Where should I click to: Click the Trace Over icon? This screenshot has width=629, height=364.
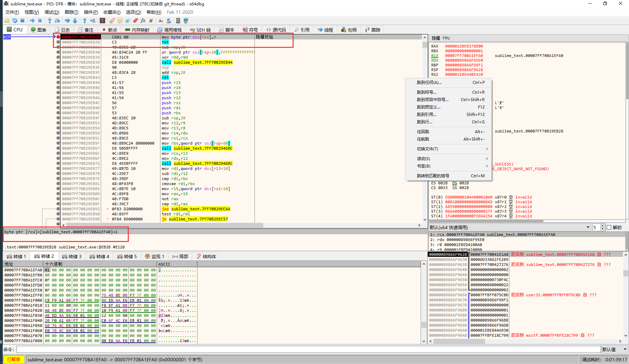[75, 21]
